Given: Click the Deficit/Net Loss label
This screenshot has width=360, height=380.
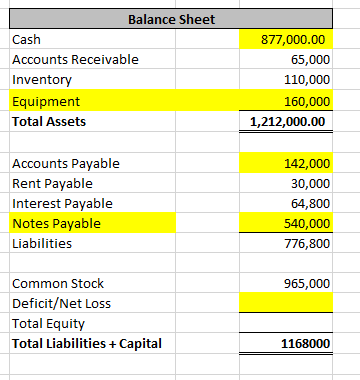Looking at the screenshot, I should [61, 303].
